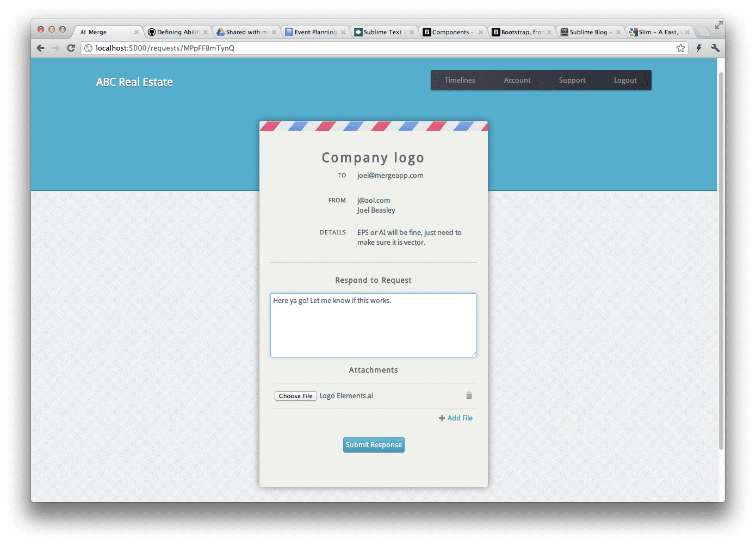
Task: Delete the Logo Elements.ai attachment with trash icon
Action: pyautogui.click(x=469, y=395)
